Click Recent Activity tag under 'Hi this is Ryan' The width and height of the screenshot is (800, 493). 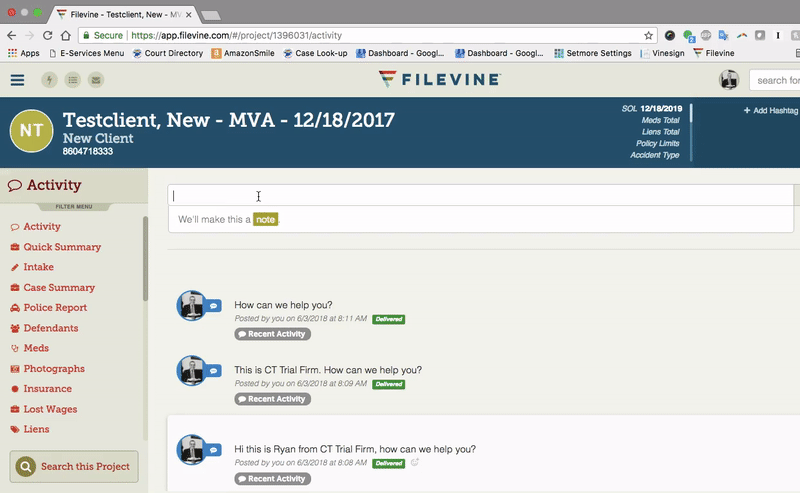272,479
